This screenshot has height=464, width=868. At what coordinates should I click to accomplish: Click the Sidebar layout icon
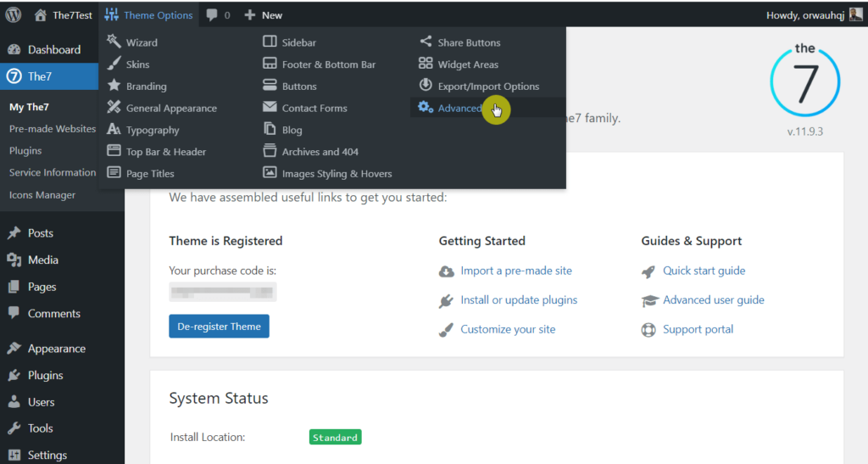pyautogui.click(x=270, y=42)
